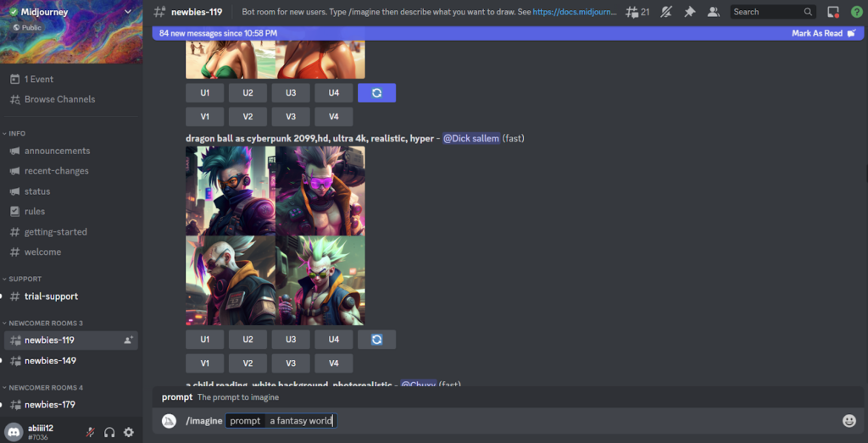Open the newbies-179 channel
The height and width of the screenshot is (443, 868).
click(x=50, y=404)
